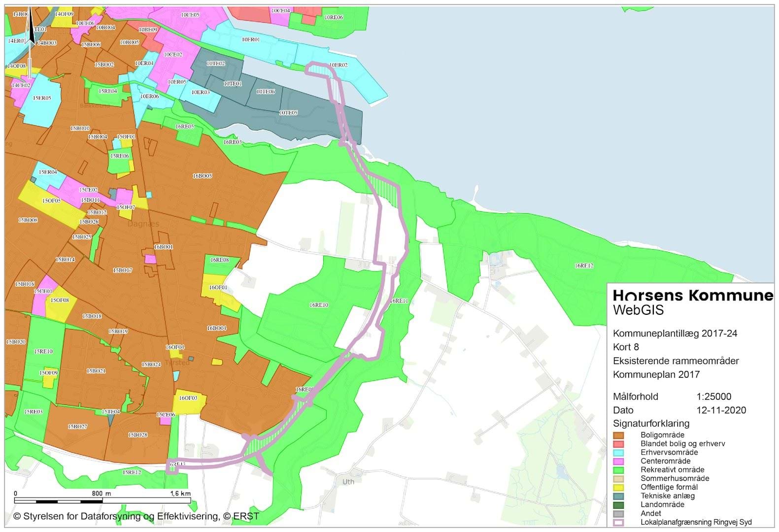This screenshot has height=532, width=779.
Task: Select the 10TE05 technical area label
Action: click(x=288, y=113)
